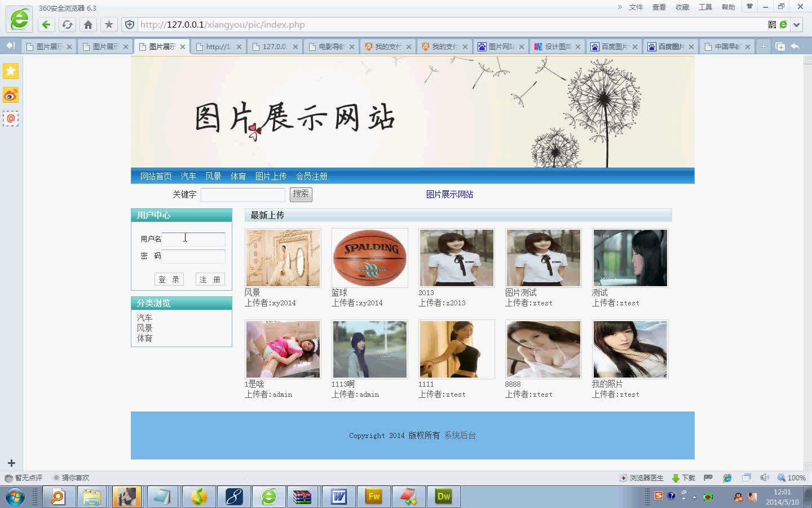Viewport: 812px width, 508px height.
Task: Click the 搜索 search button
Action: point(301,194)
